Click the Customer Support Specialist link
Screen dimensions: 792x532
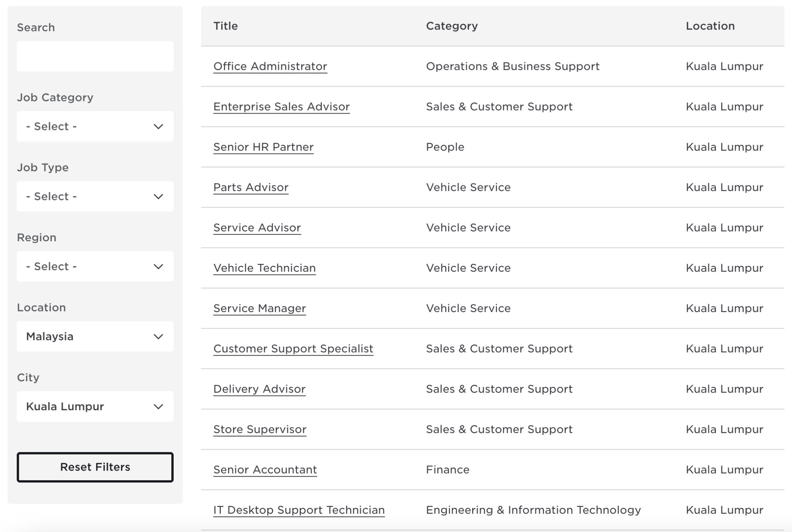click(x=293, y=349)
